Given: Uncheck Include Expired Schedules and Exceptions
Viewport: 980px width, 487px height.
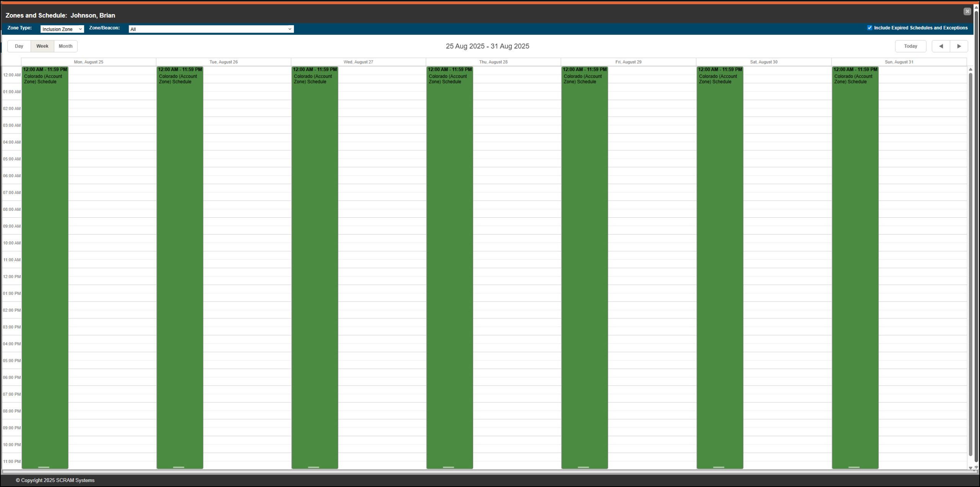Looking at the screenshot, I should pyautogui.click(x=869, y=28).
